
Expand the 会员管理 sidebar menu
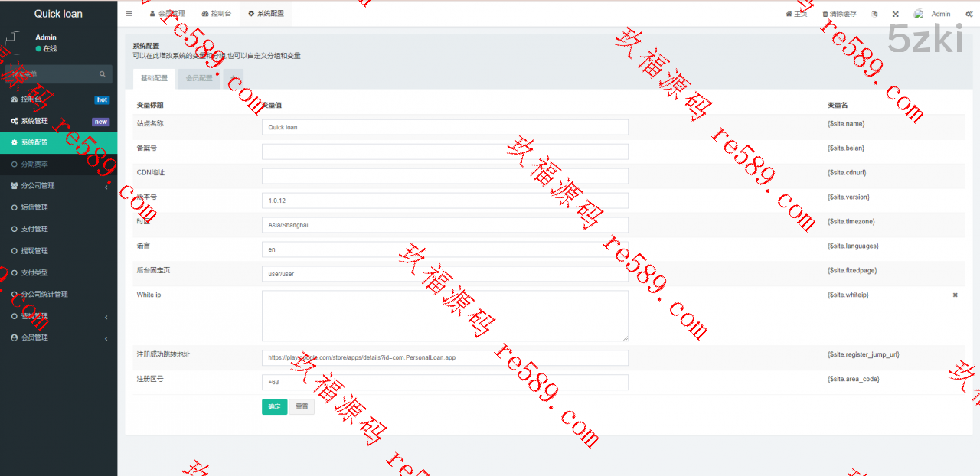(58, 337)
